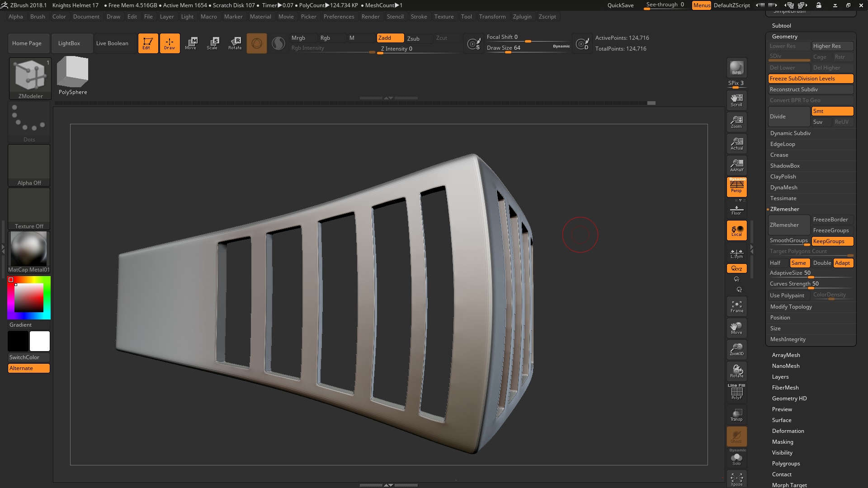Image resolution: width=868 pixels, height=488 pixels.
Task: Toggle Freeze SubDivision Levels
Action: click(811, 79)
